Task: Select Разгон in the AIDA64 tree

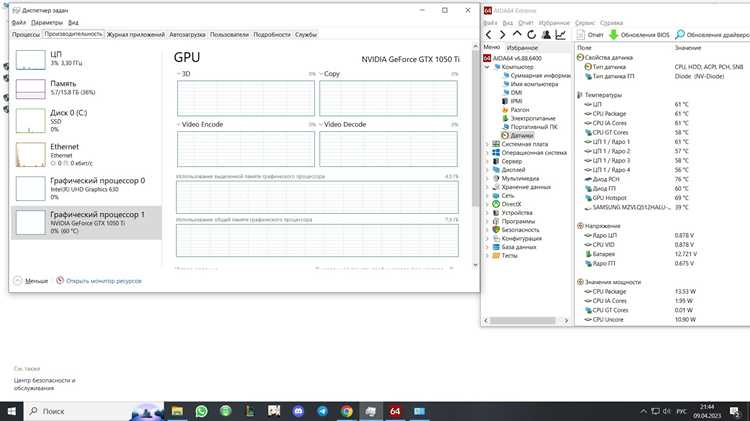Action: click(x=519, y=110)
